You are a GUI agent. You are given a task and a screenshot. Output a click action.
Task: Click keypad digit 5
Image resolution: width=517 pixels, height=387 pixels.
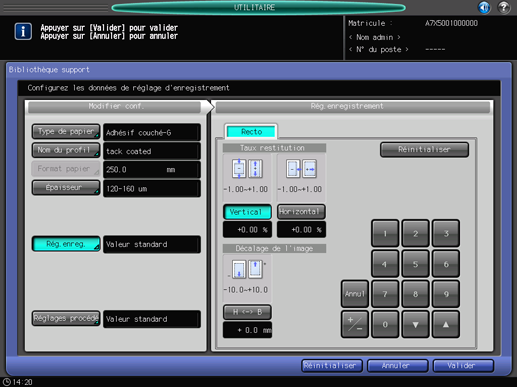pyautogui.click(x=415, y=264)
